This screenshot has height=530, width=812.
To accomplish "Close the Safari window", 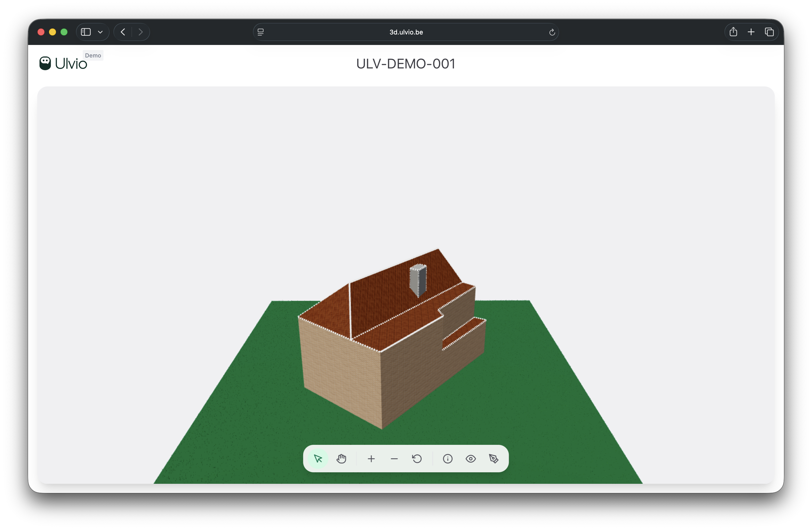I will coord(41,32).
